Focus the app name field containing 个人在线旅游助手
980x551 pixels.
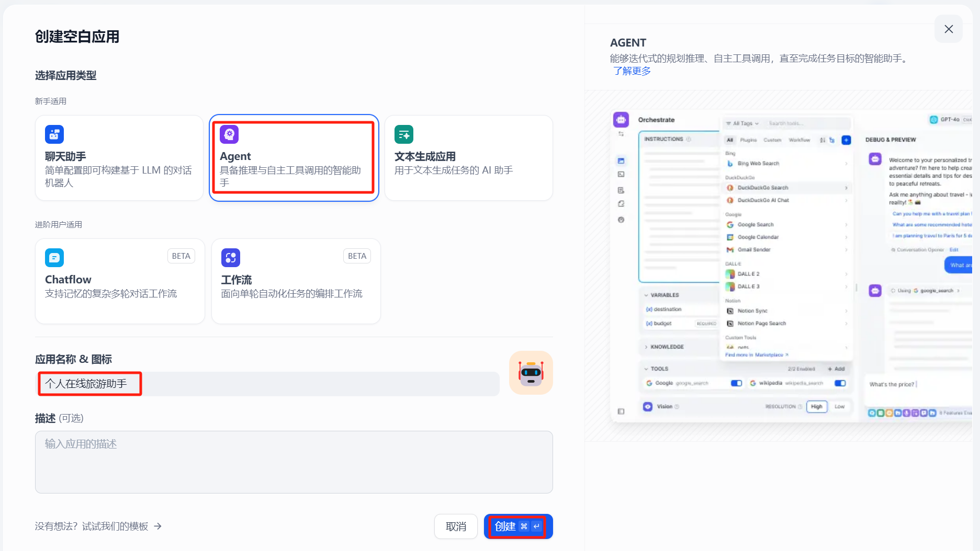click(267, 384)
